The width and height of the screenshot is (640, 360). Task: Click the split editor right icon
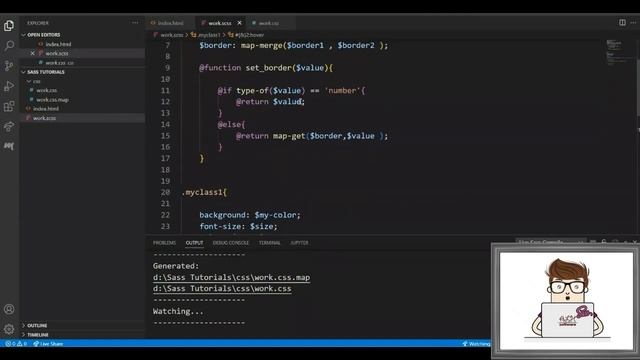point(622,22)
